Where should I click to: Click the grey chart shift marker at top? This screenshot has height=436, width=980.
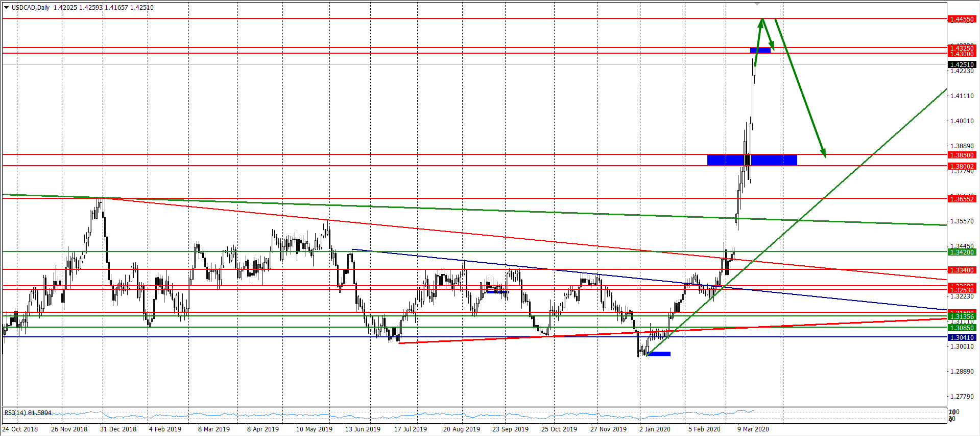[x=758, y=4]
